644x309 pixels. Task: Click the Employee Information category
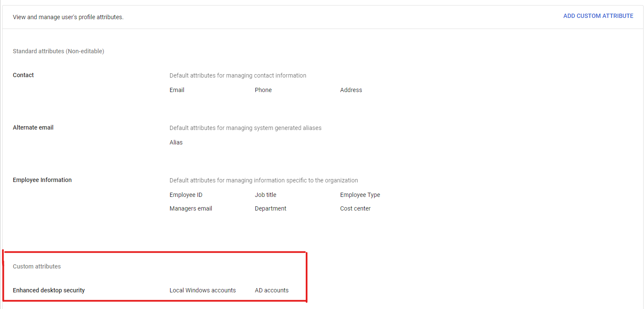point(42,180)
